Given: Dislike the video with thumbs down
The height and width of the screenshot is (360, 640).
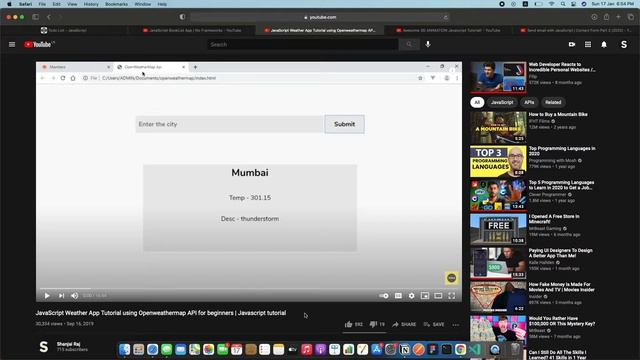Looking at the screenshot, I should (377, 324).
